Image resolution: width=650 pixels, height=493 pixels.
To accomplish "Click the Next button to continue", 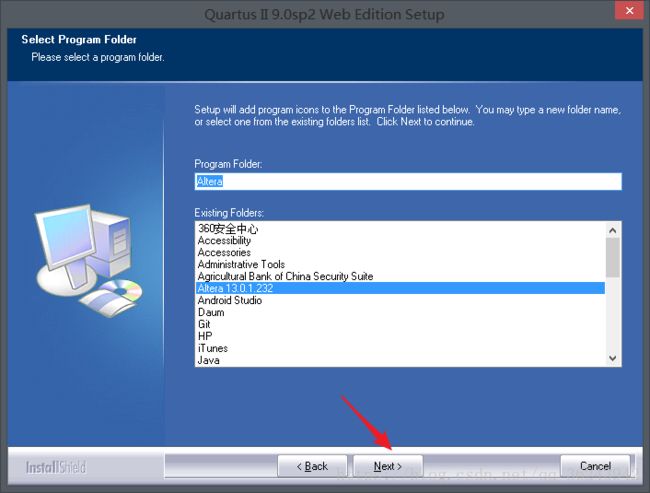I will tap(388, 466).
